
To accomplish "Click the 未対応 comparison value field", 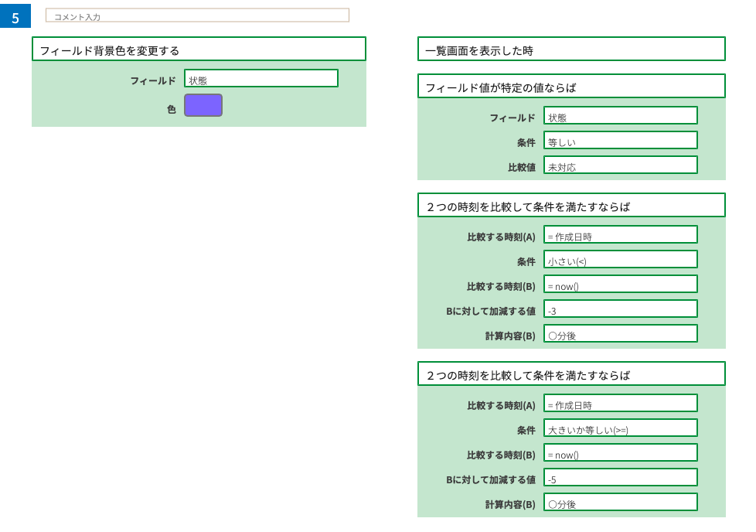I will coord(621,165).
